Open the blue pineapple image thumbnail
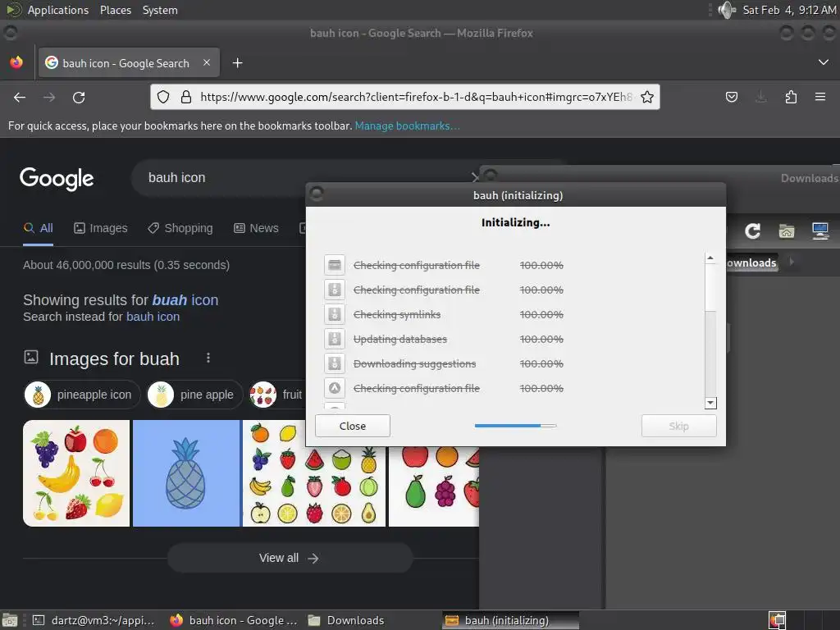 coord(186,473)
